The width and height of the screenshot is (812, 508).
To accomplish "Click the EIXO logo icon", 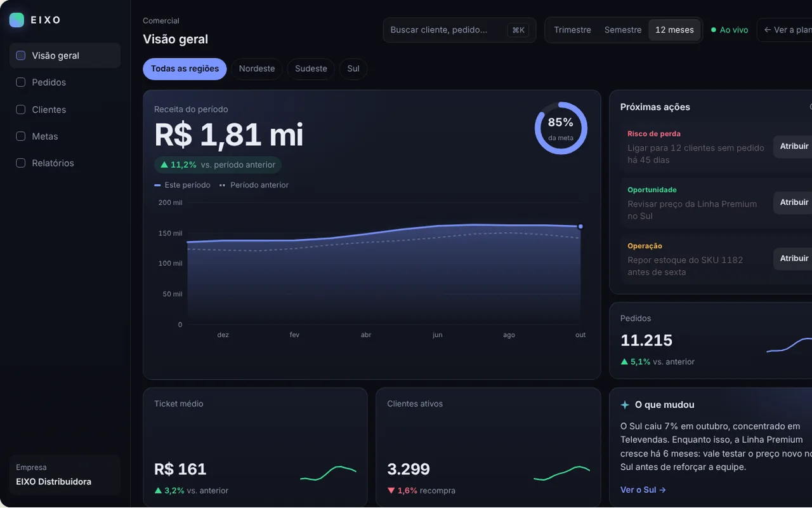I will pyautogui.click(x=16, y=20).
